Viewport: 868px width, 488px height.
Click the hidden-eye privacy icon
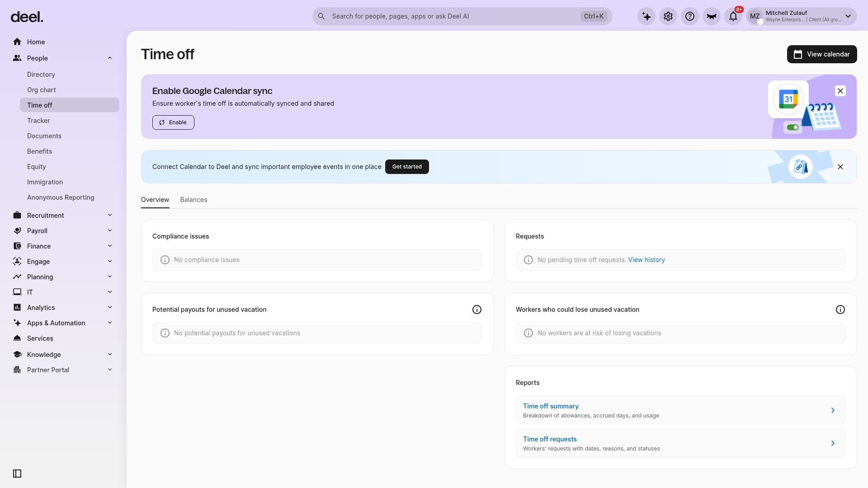click(x=712, y=16)
